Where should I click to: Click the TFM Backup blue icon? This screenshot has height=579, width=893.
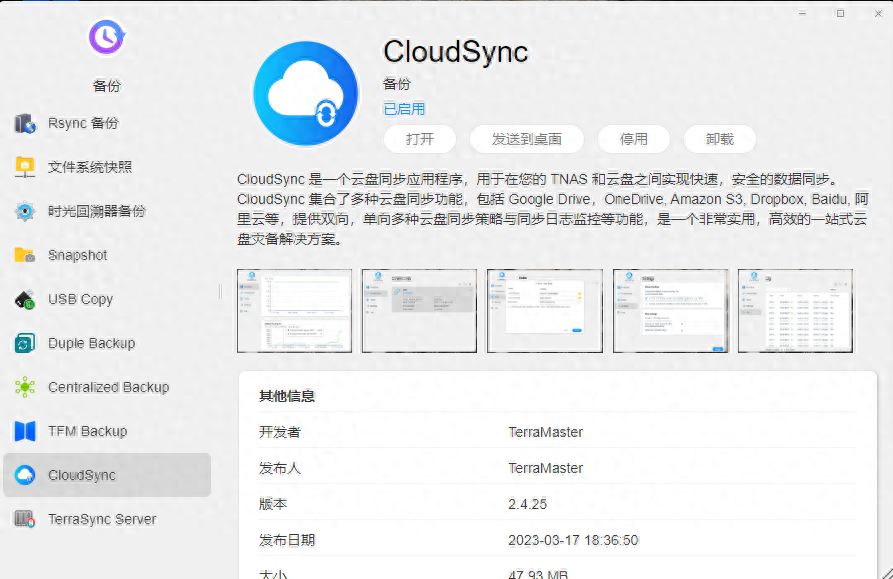coord(25,431)
